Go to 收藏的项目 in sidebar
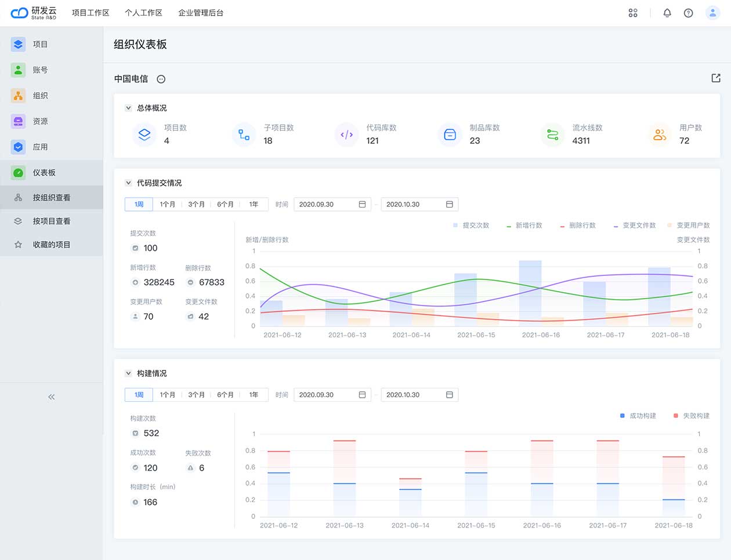 (51, 245)
